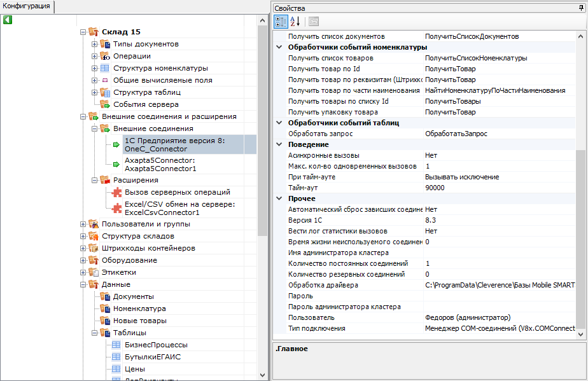The height and width of the screenshot is (381, 588).
Task: Expand the Типы документов node
Action: [x=94, y=44]
